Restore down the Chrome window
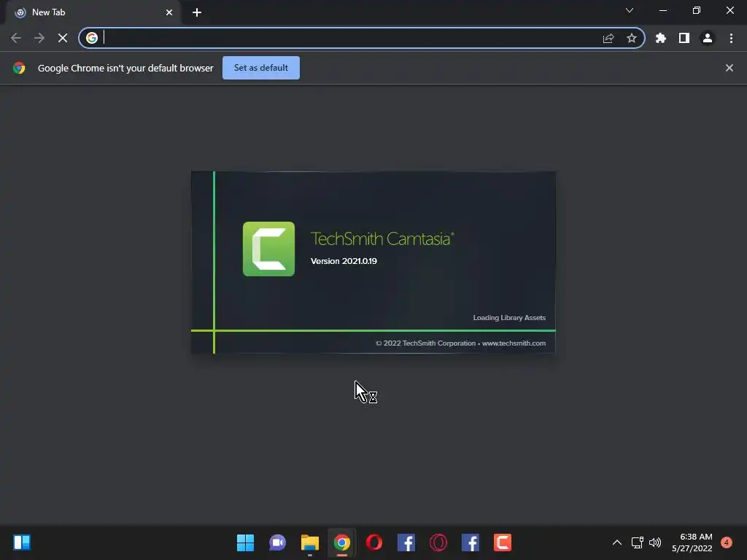The image size is (747, 560). click(x=697, y=10)
